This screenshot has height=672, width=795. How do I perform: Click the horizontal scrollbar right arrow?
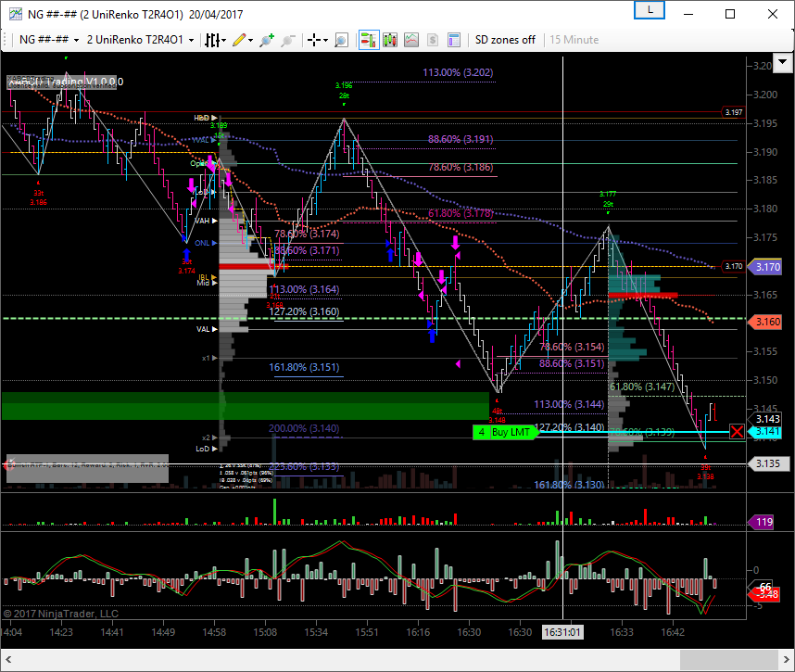click(786, 660)
